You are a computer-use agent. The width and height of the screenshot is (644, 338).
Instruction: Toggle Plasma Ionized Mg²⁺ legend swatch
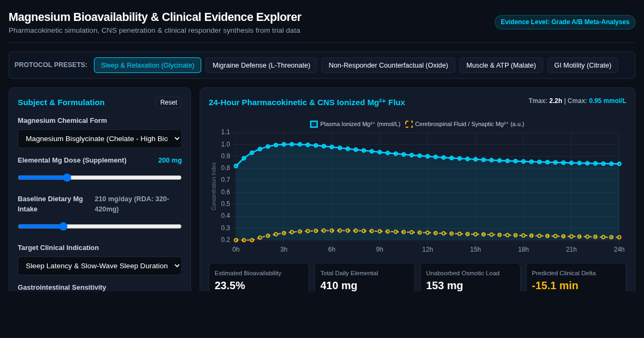[314, 124]
